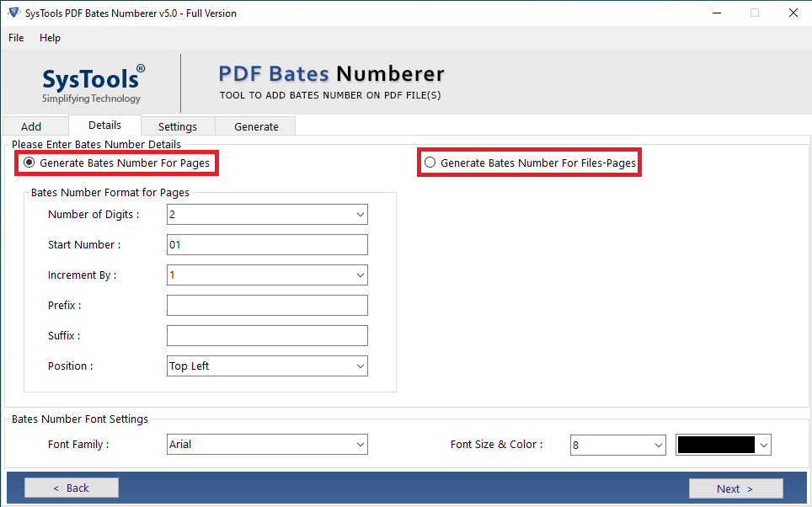The height and width of the screenshot is (507, 812).
Task: Go to the Generate tab
Action: tap(256, 126)
